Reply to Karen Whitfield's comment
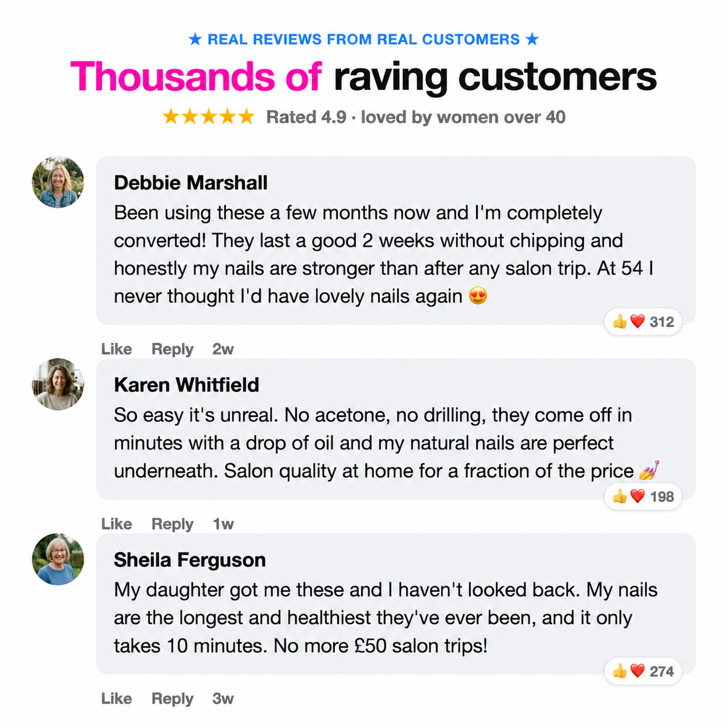The height and width of the screenshot is (728, 728). coord(172,524)
